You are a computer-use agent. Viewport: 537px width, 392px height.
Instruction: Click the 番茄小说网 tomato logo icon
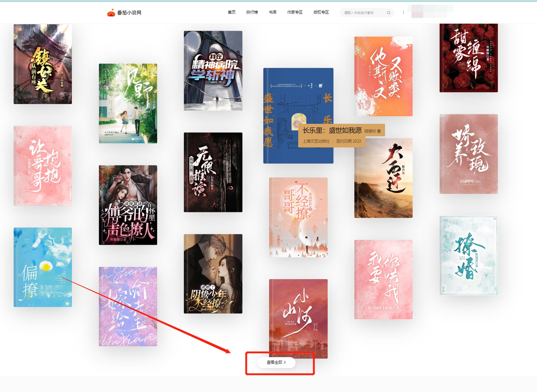[111, 13]
